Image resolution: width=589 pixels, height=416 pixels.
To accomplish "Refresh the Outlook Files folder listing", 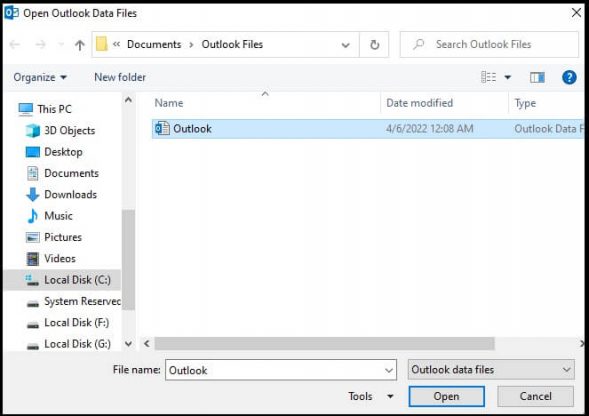I will 374,45.
